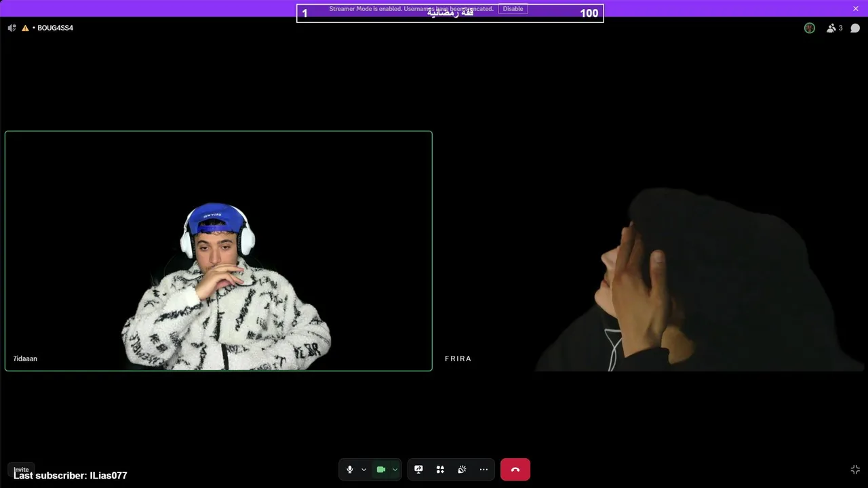Open camera options chevron

point(395,470)
